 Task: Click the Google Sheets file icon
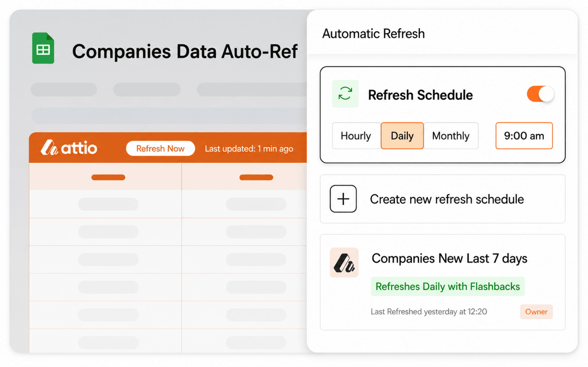coord(43,48)
